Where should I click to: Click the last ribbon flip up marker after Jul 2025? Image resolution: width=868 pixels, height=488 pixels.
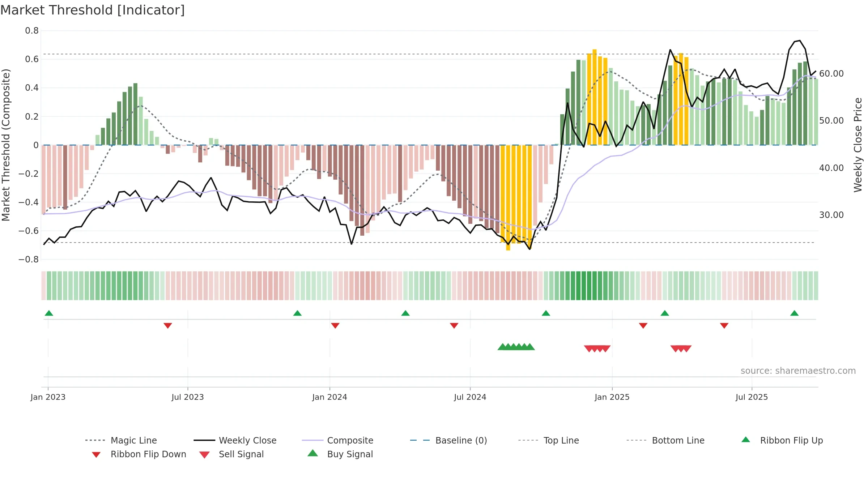(x=794, y=313)
